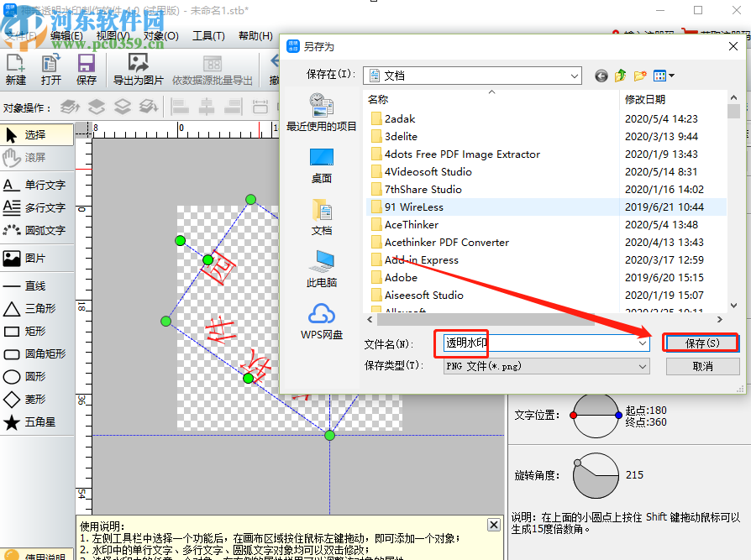
Task: Go to Desktop (桌面) in dialog sidebar
Action: pos(322,165)
